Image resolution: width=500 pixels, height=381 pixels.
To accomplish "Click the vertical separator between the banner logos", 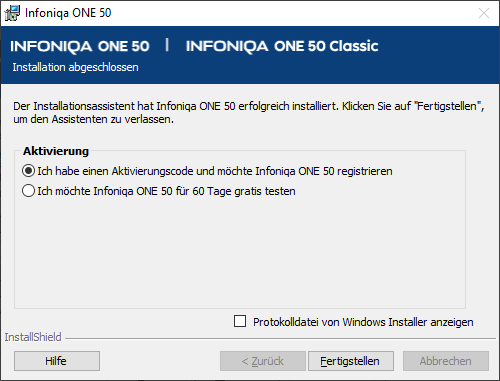I will (x=167, y=45).
